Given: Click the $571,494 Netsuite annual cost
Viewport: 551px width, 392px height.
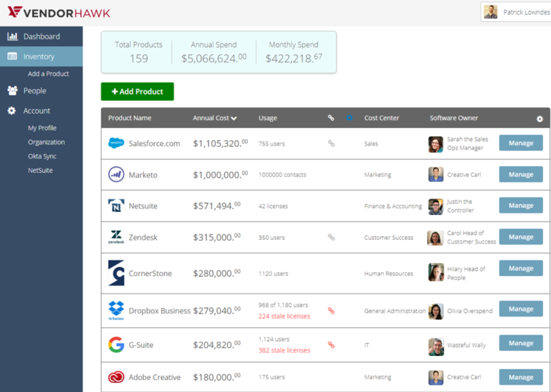Looking at the screenshot, I should click(x=217, y=205).
